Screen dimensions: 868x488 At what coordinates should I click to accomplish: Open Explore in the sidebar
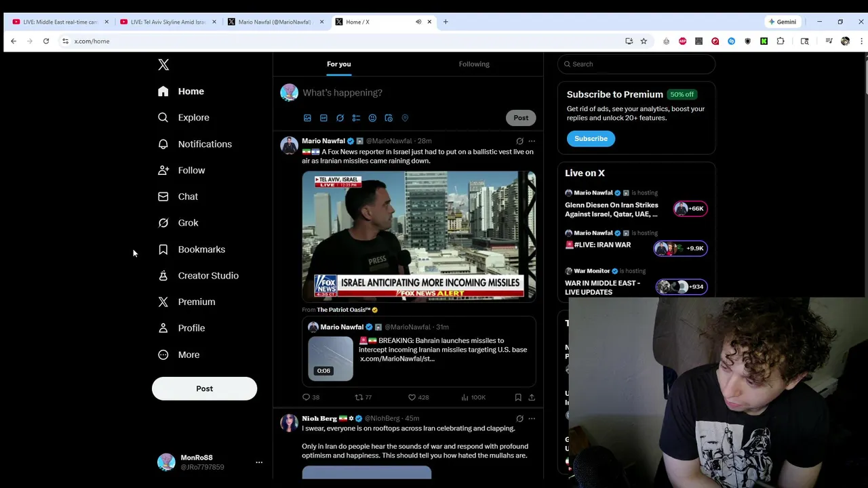[184, 117]
